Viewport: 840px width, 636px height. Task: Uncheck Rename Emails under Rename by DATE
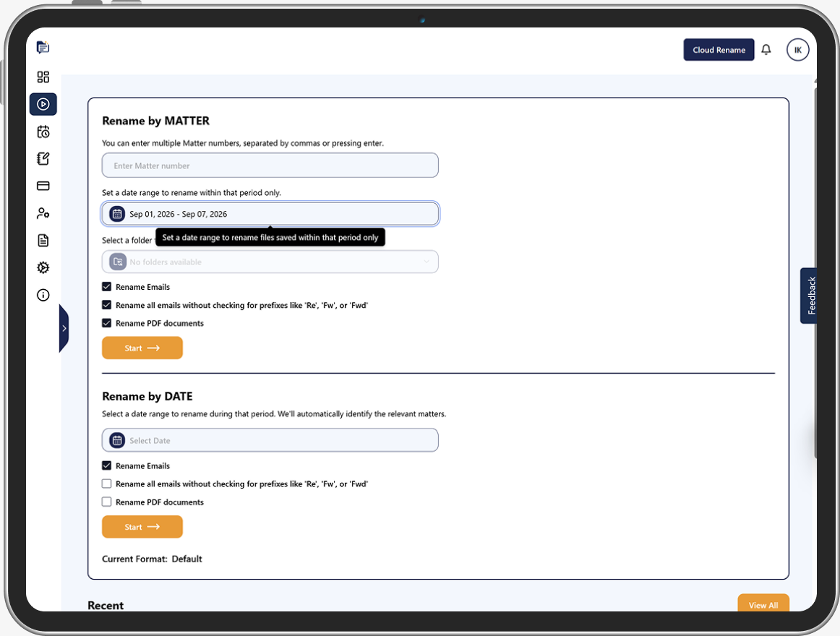click(106, 465)
